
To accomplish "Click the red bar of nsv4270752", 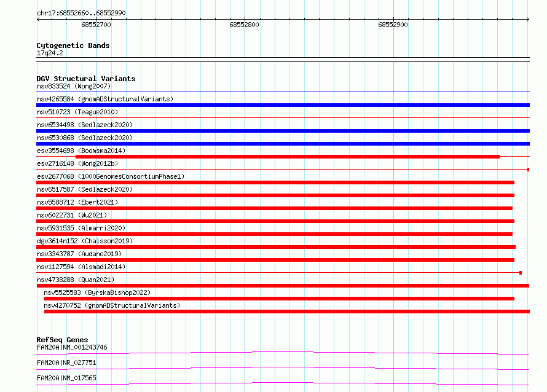I will click(x=287, y=312).
